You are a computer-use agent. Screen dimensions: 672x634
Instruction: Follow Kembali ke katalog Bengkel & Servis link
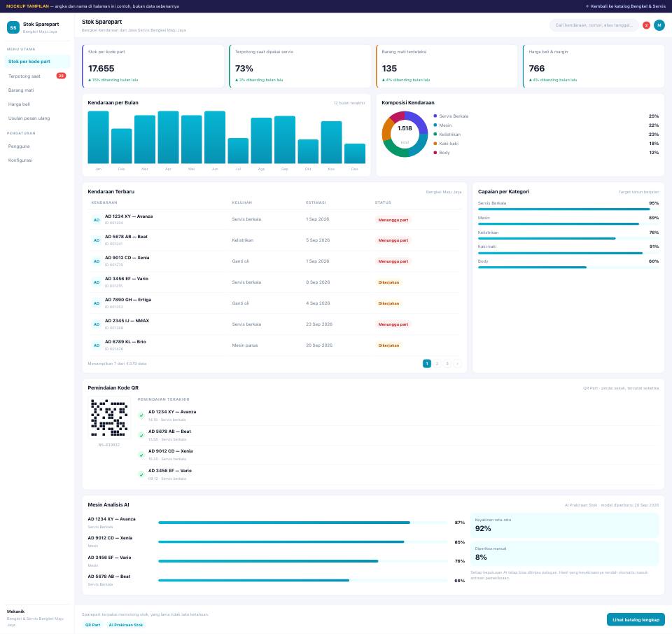pyautogui.click(x=625, y=6)
